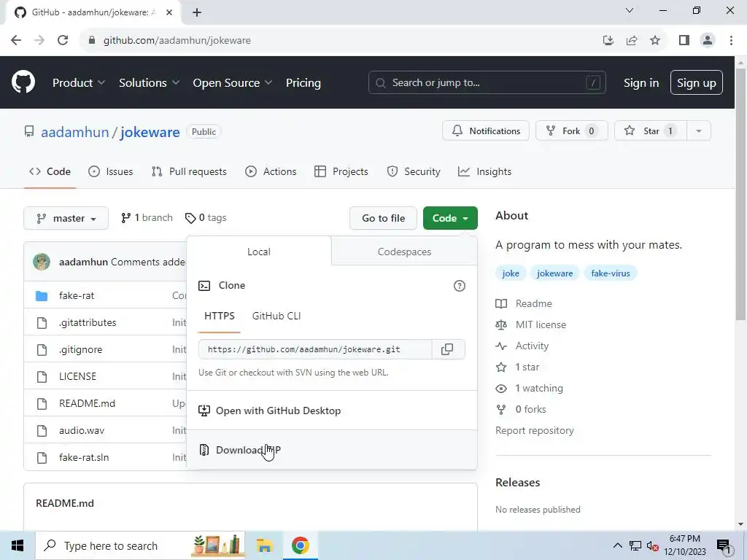Click the network tray icon
The width and height of the screenshot is (747, 560).
635,546
